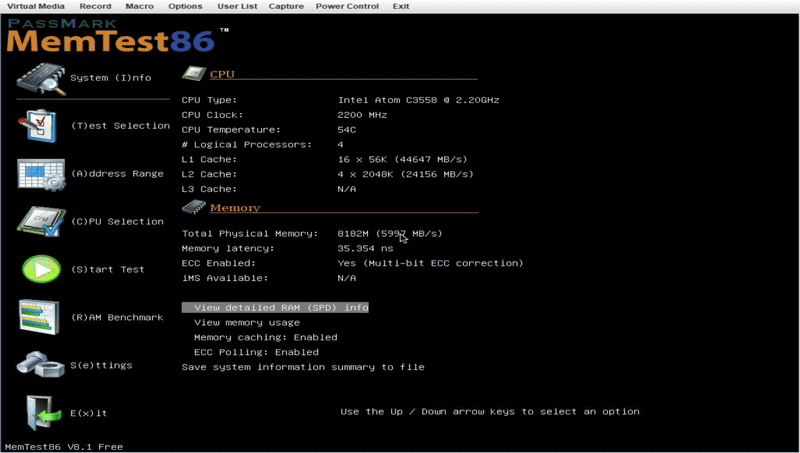Click the 'L3 Cache:' label
800x453 pixels.
click(x=209, y=189)
